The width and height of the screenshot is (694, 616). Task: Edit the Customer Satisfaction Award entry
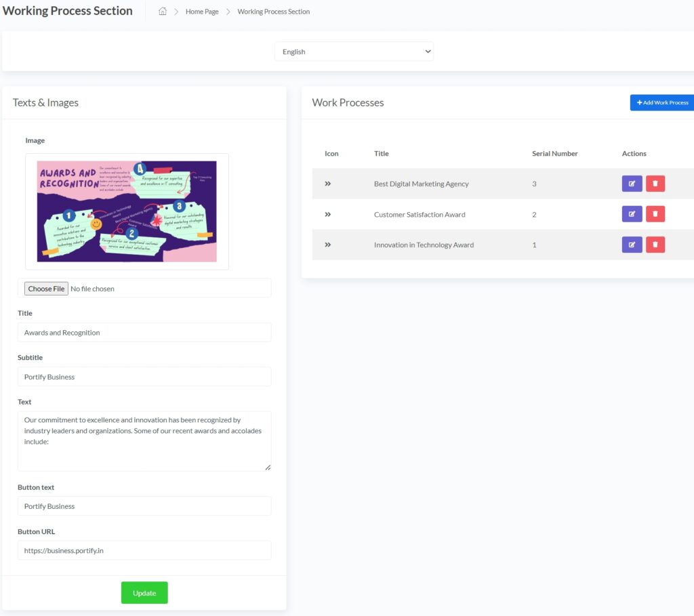(632, 214)
